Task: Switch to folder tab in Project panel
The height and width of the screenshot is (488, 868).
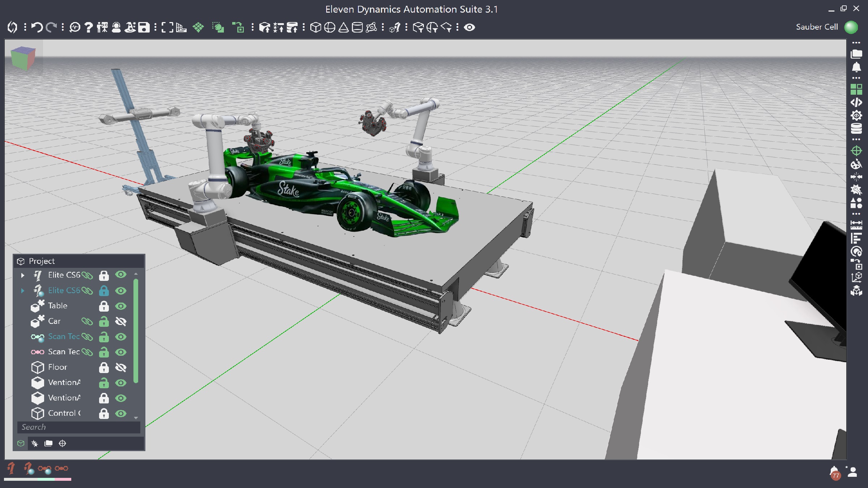Action: click(48, 444)
